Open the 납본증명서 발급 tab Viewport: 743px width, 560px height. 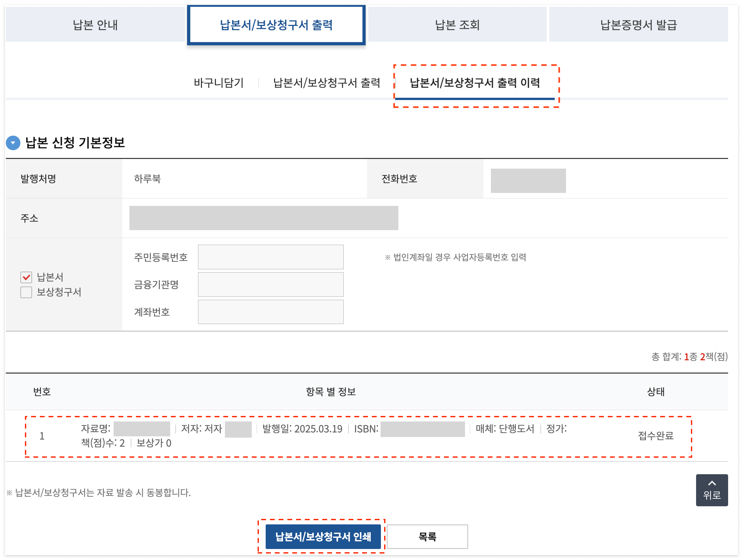(x=638, y=25)
